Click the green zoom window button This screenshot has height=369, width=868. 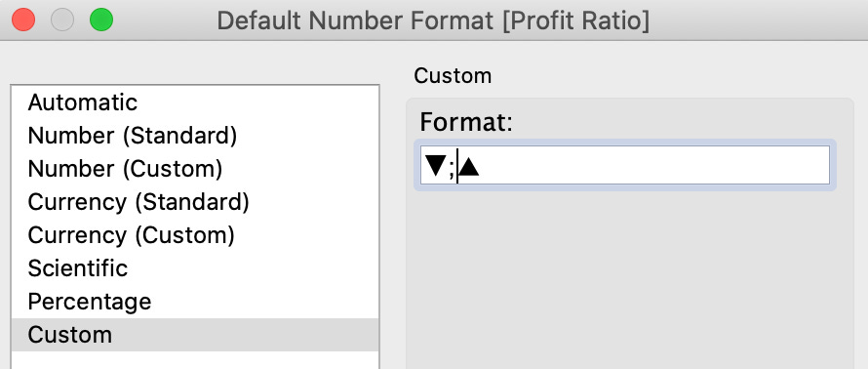point(101,20)
